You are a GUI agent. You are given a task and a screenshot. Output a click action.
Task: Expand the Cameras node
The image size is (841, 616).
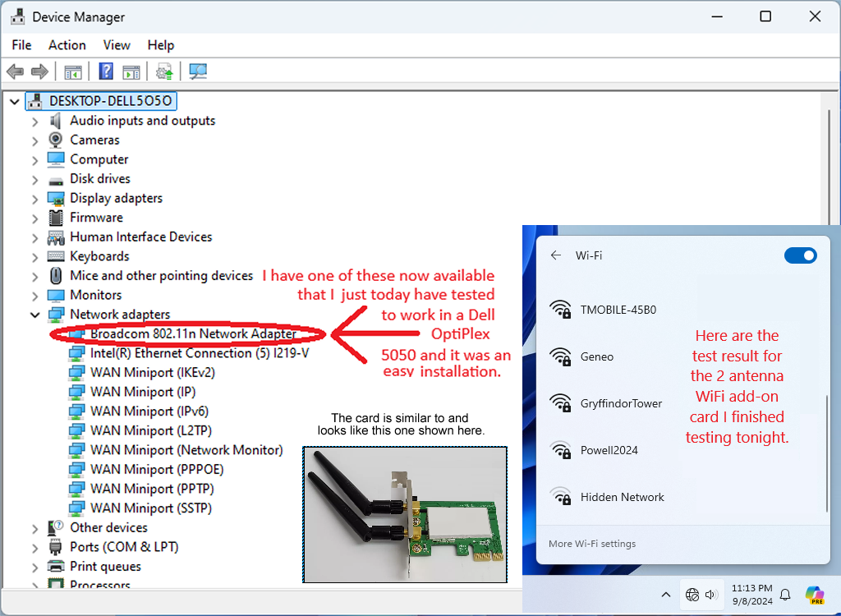tap(34, 141)
